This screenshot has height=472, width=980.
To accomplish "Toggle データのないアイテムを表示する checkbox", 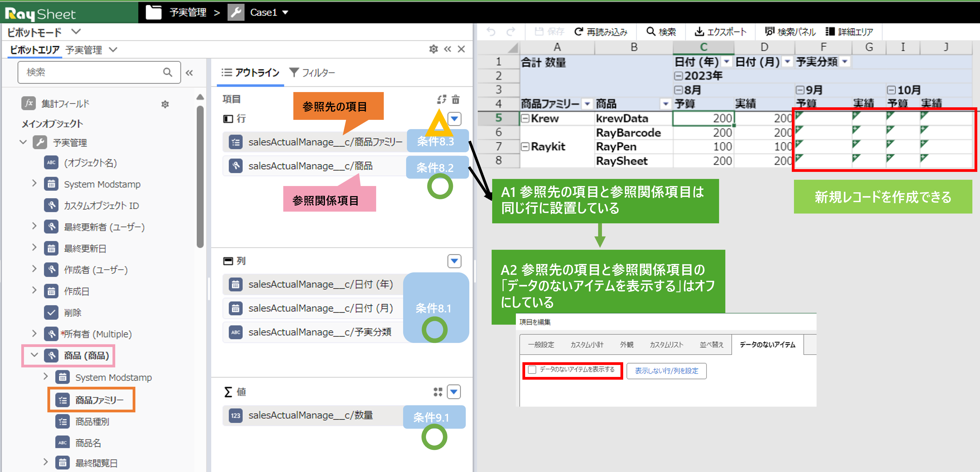I will pos(532,370).
